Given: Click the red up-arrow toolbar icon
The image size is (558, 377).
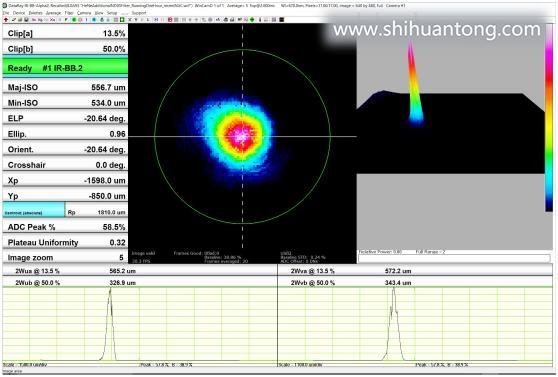Looking at the screenshot, I should (x=6, y=20).
